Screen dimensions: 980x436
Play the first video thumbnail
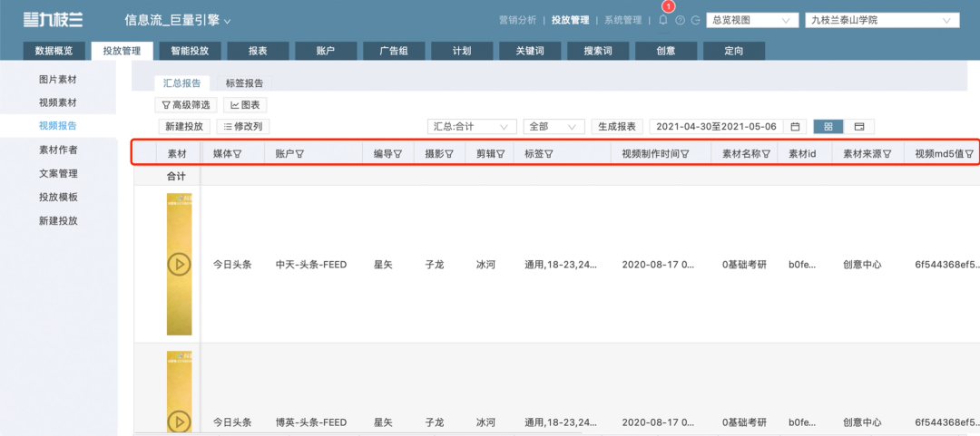[179, 264]
